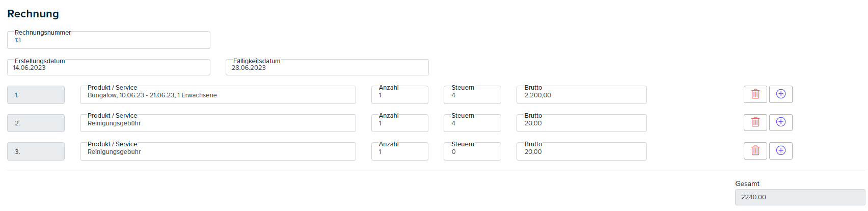Add new line after row 3

click(x=780, y=151)
